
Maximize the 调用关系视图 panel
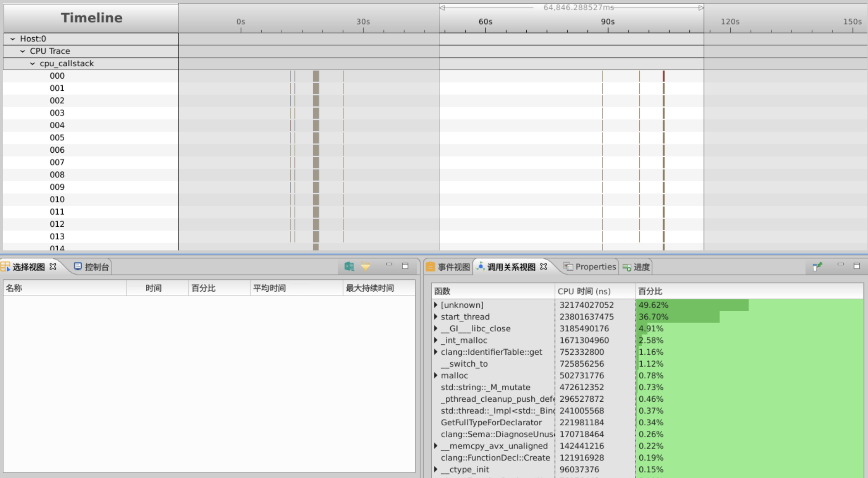tap(857, 266)
